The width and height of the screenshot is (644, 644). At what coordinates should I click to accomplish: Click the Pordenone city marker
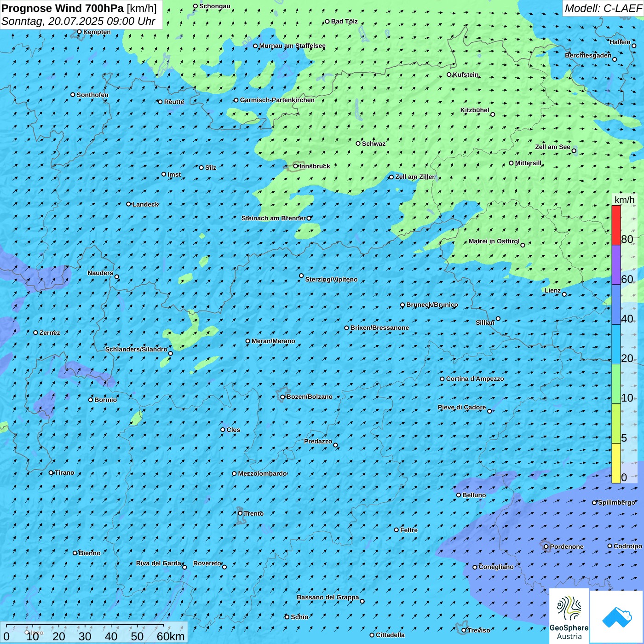tap(546, 546)
